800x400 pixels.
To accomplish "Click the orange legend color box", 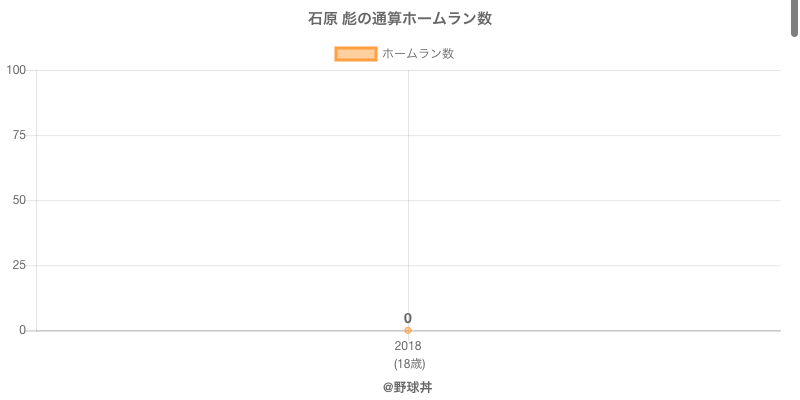I will coord(355,54).
